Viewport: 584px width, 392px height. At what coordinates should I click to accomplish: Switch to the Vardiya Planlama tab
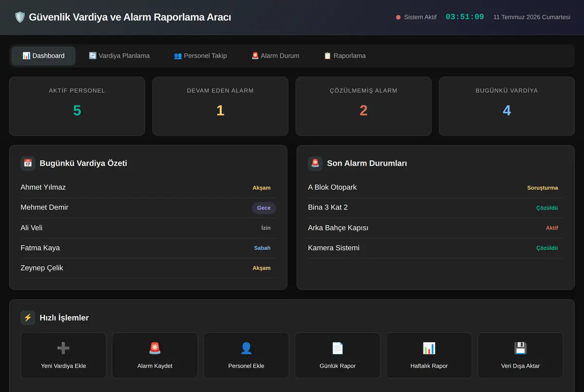(119, 56)
